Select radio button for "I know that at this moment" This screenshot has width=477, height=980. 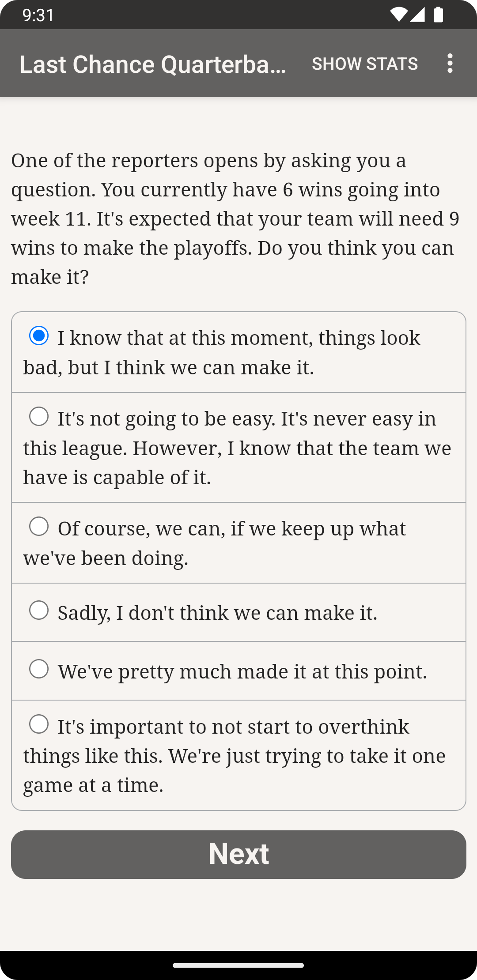39,336
